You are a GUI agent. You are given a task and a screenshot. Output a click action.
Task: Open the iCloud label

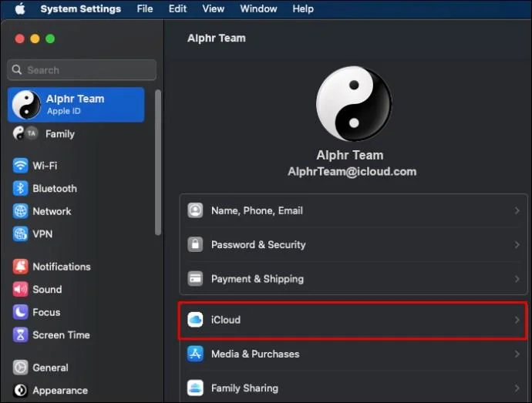pos(226,320)
